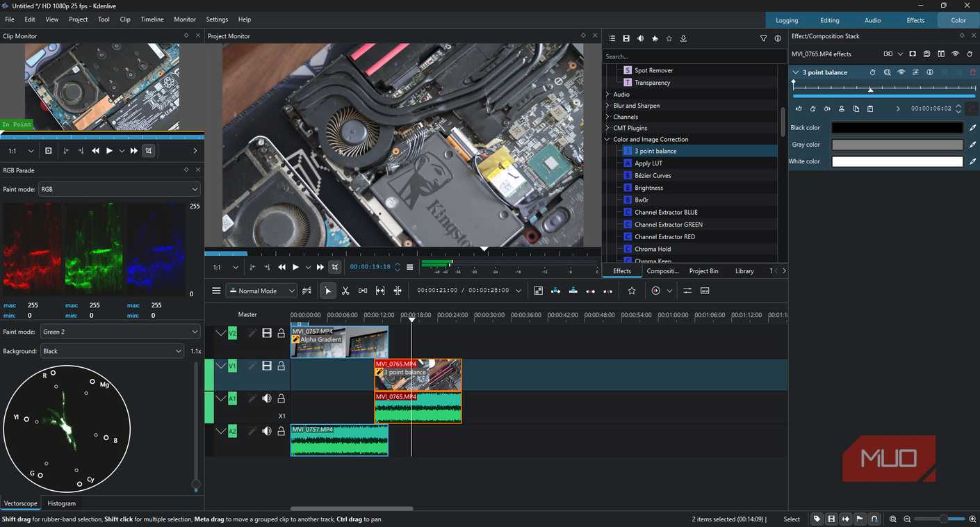Click the White color eyedropper picker
The height and width of the screenshot is (527, 980).
[972, 161]
